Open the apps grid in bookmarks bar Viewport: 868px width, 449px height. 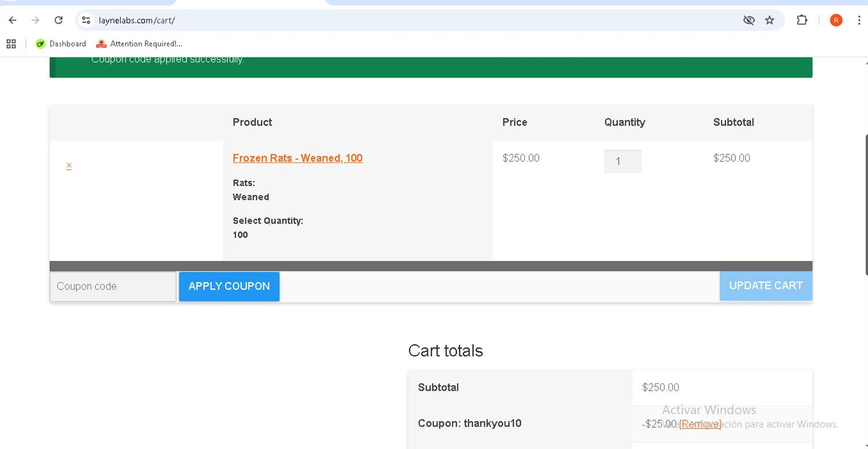(11, 44)
